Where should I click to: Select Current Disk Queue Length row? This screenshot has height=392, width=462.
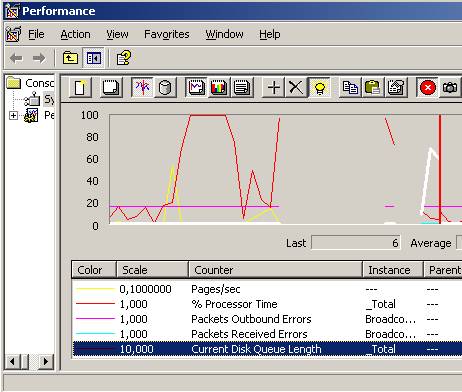click(267, 349)
